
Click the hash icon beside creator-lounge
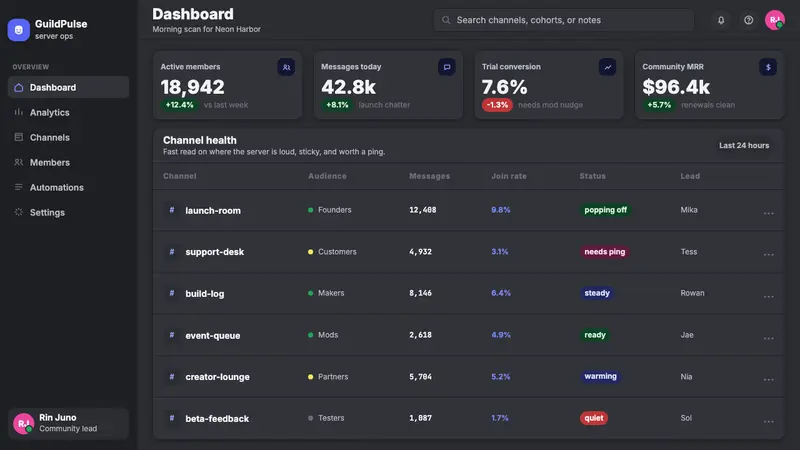172,377
